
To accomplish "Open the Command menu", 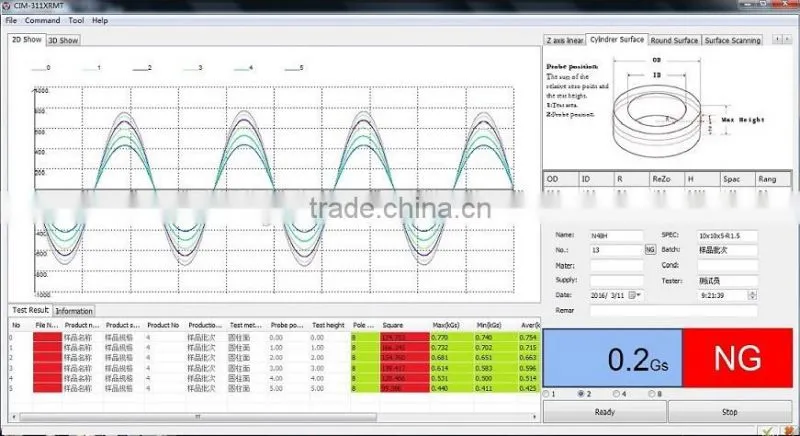I will (x=42, y=20).
